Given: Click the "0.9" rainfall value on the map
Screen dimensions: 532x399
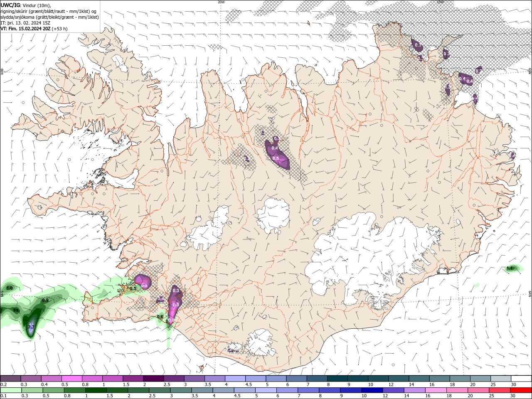Looking at the screenshot, I should 45,300.
